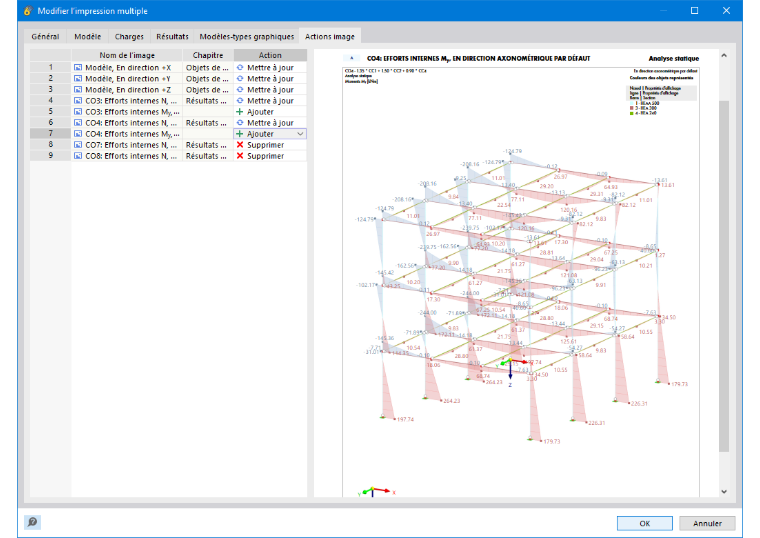Viewport: 760px width, 538px height.
Task: Click the RFEM app icon in title bar
Action: point(28,11)
